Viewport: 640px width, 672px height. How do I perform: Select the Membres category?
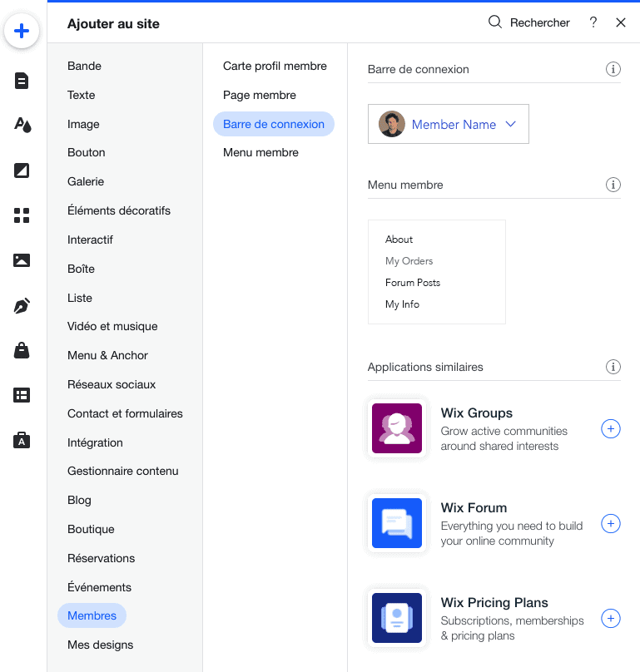coord(92,615)
